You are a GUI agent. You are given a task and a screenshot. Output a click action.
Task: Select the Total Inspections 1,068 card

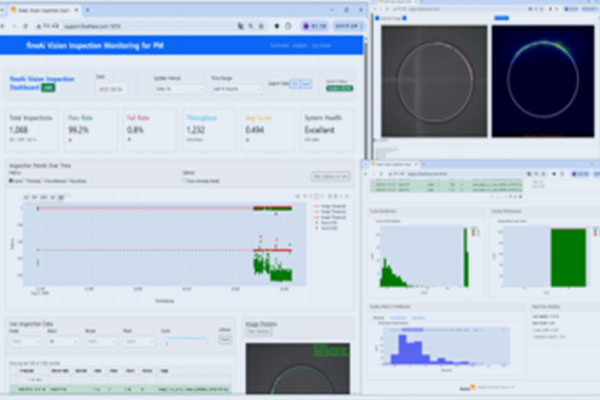point(31,130)
